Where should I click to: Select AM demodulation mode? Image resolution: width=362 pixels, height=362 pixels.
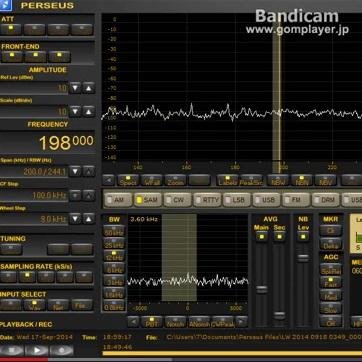[x=118, y=200]
